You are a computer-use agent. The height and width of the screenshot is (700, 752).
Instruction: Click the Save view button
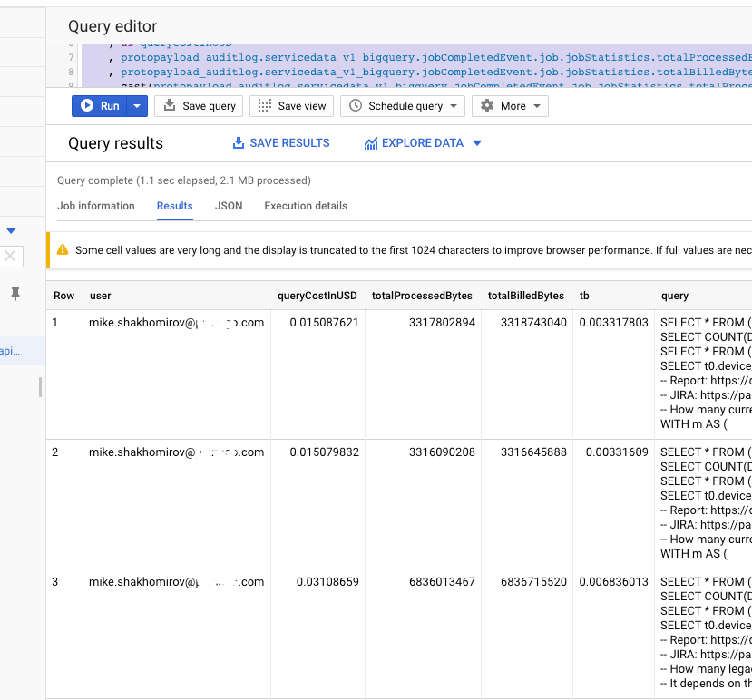click(291, 106)
